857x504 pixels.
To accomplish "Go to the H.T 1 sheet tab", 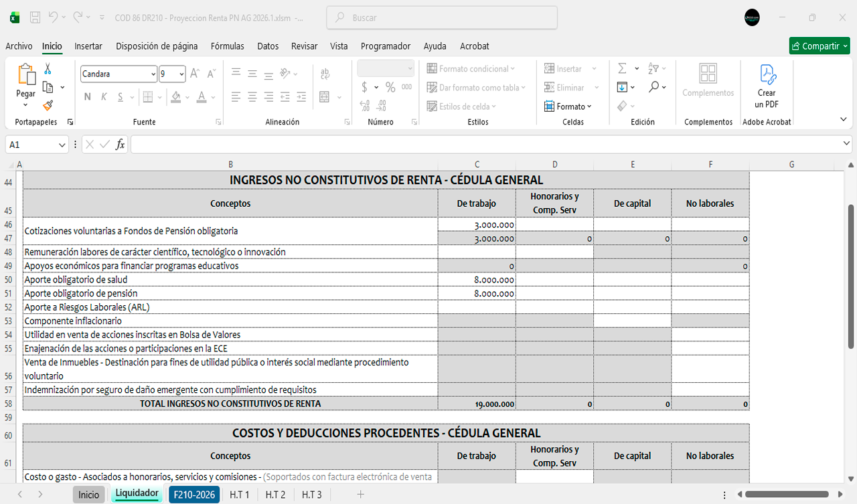I will coord(239,495).
